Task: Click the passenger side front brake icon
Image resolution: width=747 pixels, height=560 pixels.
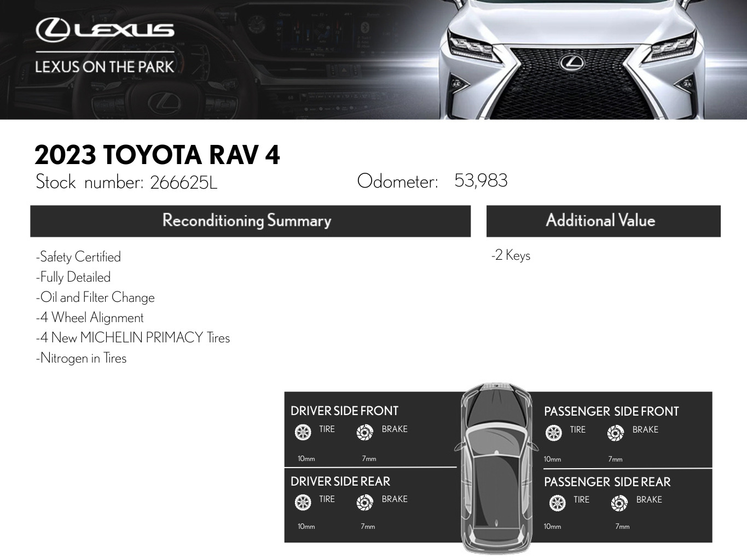Action: pos(616,433)
